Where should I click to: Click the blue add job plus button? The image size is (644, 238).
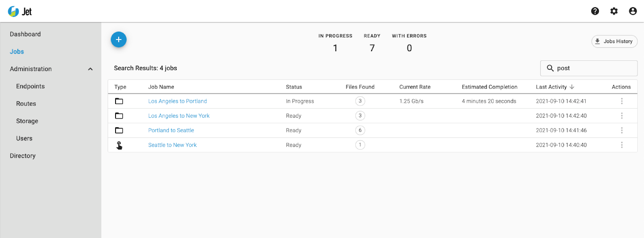(x=119, y=39)
